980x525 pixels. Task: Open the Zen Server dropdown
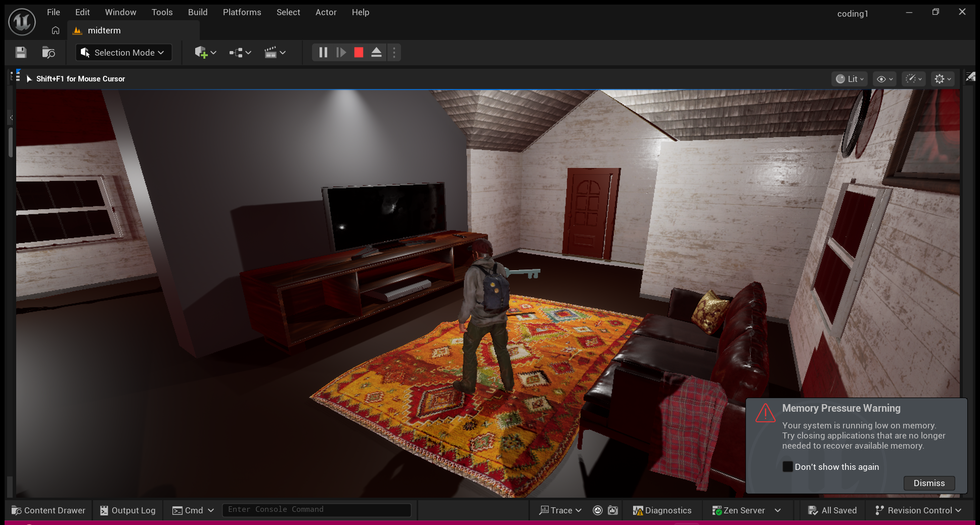746,510
